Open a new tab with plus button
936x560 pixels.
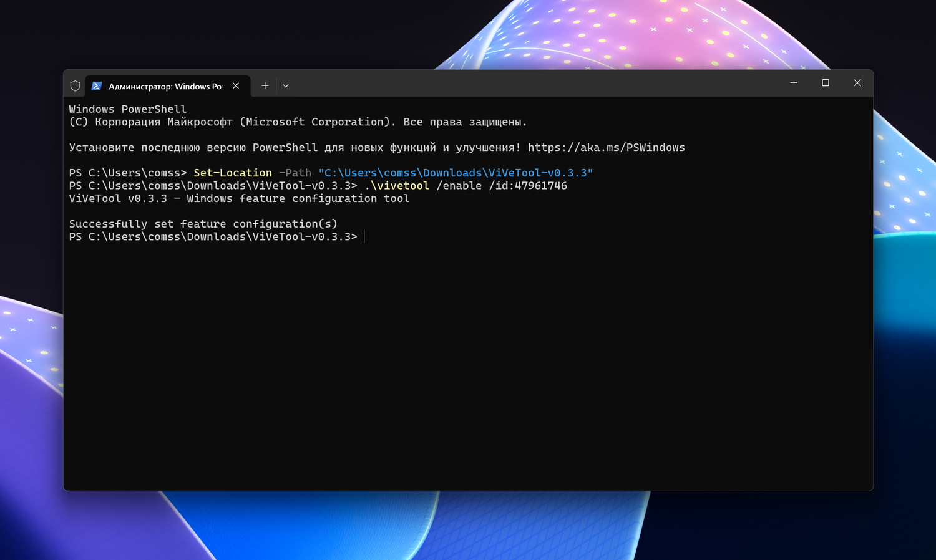click(265, 86)
